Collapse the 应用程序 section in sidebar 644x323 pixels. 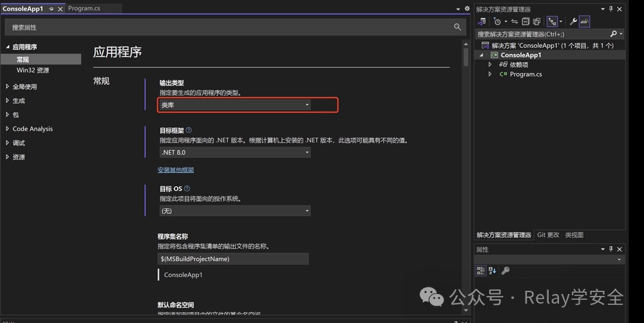7,47
